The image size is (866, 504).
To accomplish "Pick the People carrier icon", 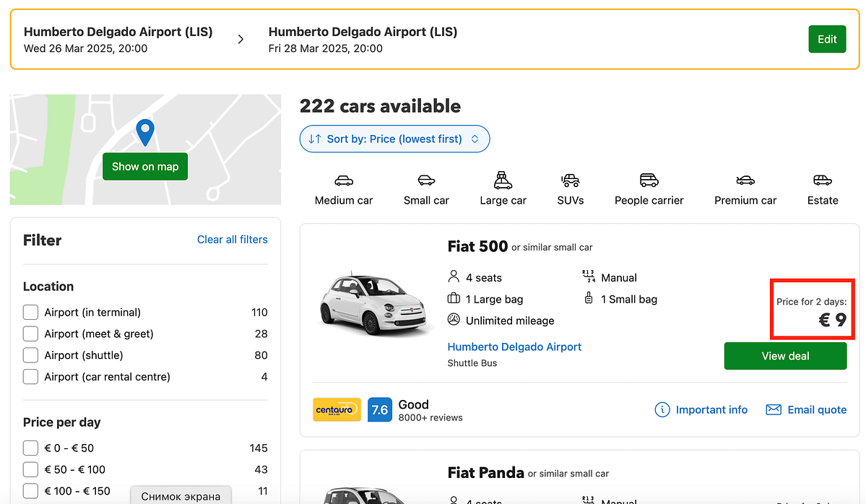I will 649,181.
